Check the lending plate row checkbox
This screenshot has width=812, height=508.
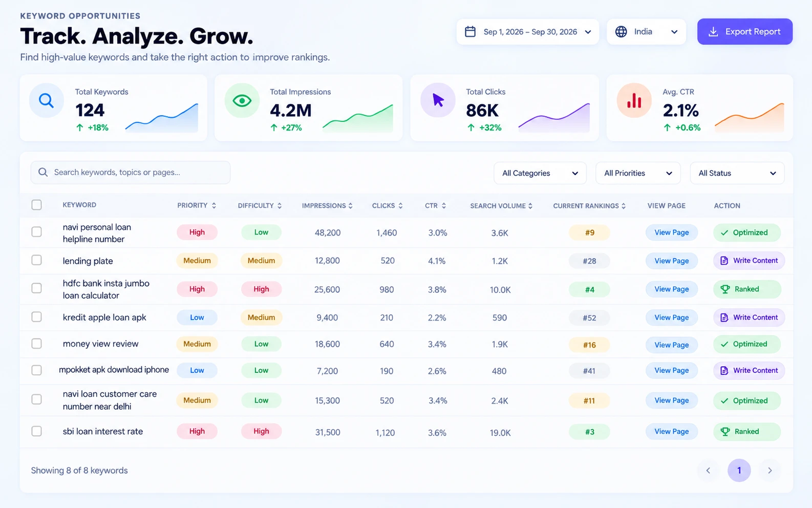[36, 260]
